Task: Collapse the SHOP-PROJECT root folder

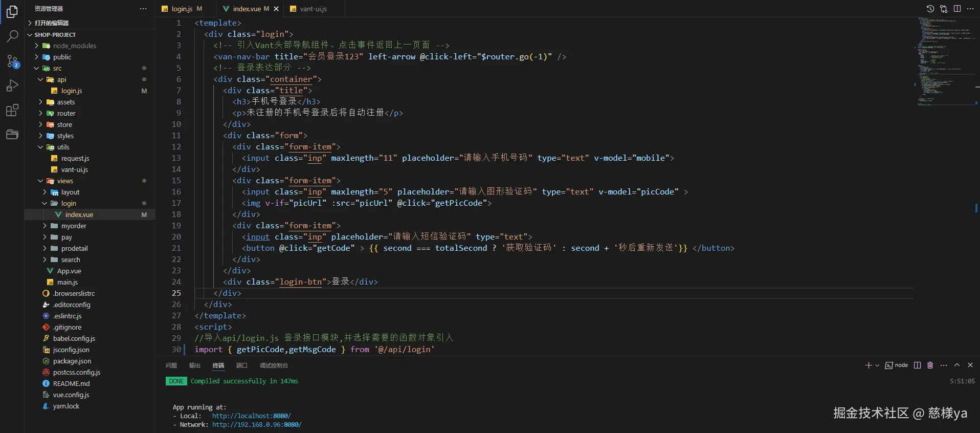Action: click(x=90, y=35)
